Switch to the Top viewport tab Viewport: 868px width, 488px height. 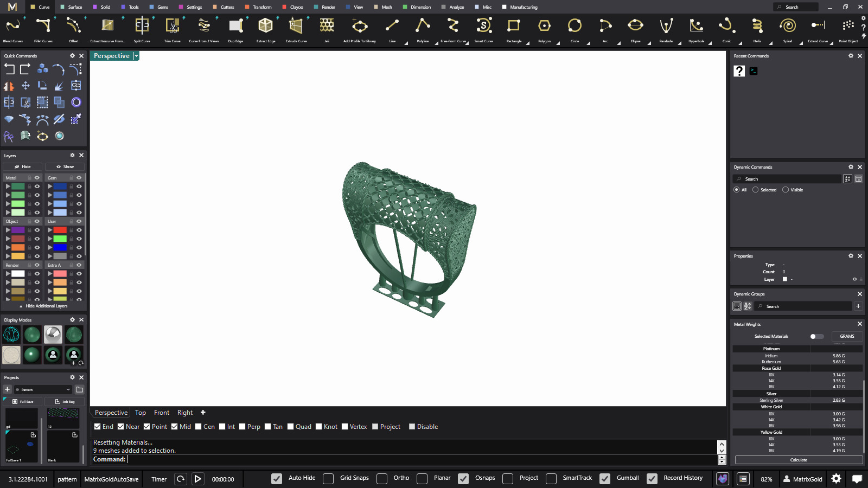click(x=141, y=413)
